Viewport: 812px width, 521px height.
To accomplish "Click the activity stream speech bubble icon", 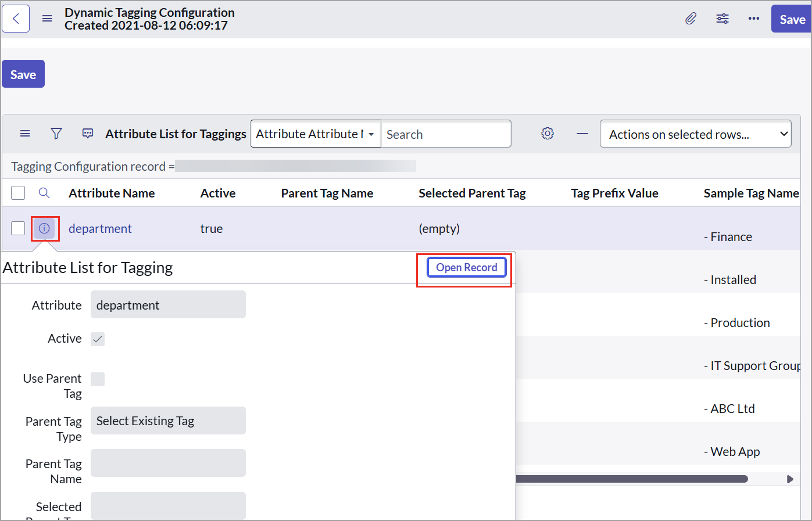I will [87, 134].
